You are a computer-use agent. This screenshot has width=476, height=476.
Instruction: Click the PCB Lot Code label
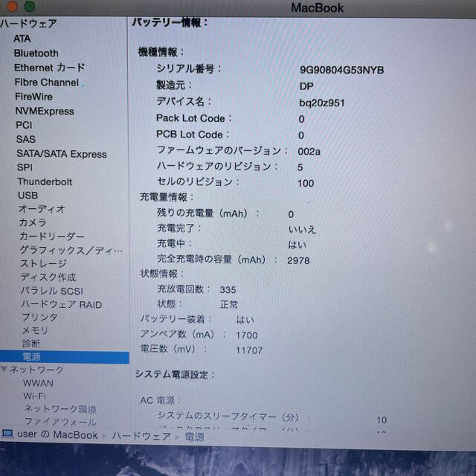193,135
